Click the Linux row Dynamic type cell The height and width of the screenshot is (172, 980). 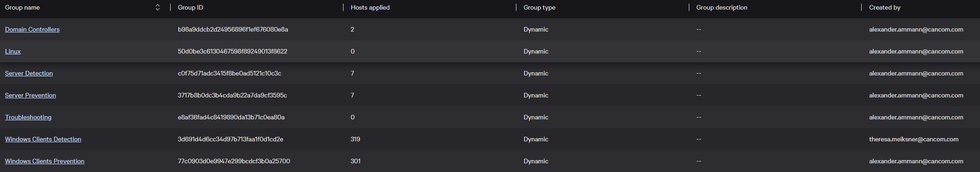tap(536, 51)
